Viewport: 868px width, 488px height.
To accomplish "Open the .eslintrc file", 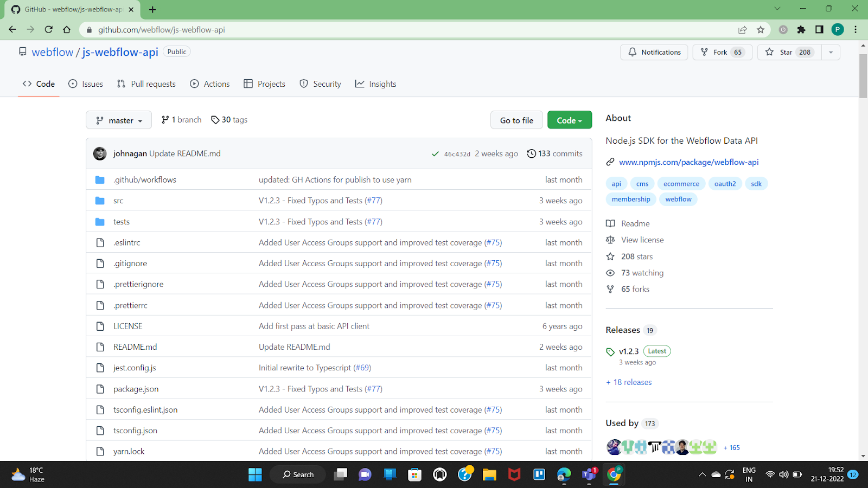I will [x=127, y=242].
